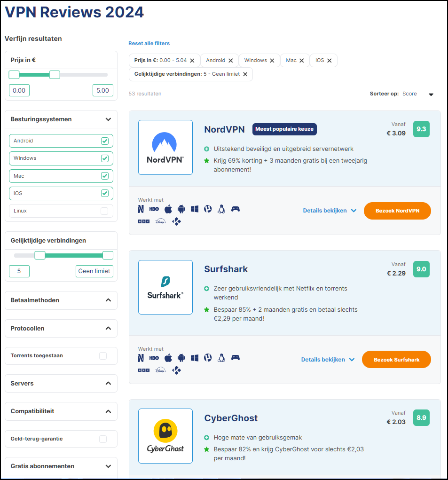Uncheck the iOS operating system checkbox
Image resolution: width=448 pixels, height=480 pixels.
tap(105, 193)
